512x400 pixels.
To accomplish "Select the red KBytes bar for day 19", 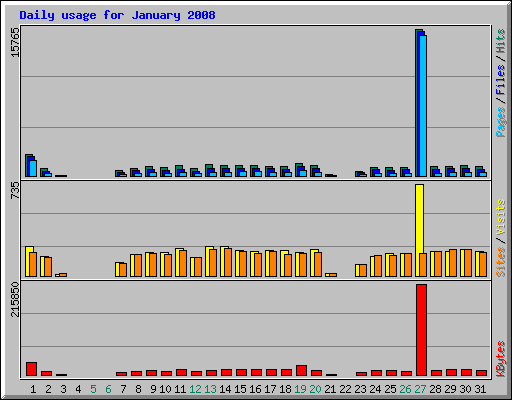I will (301, 371).
